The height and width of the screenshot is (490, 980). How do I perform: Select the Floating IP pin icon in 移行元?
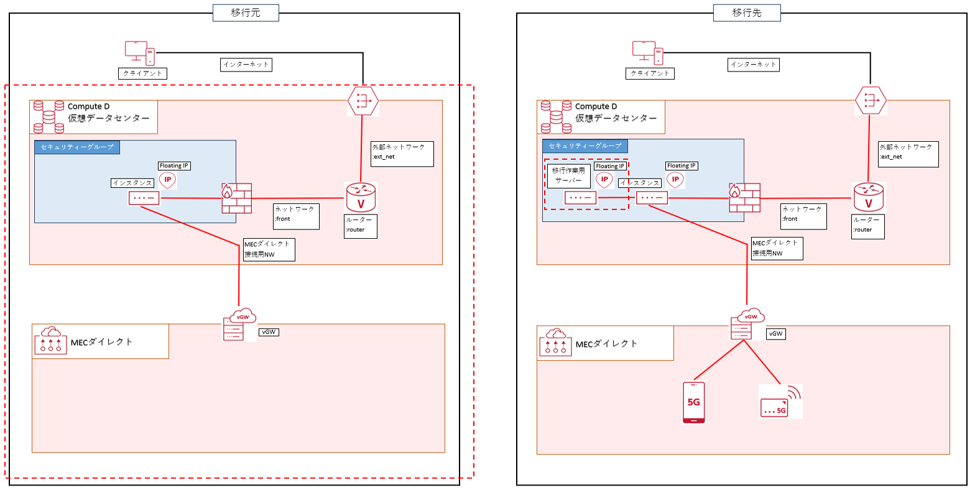(168, 180)
